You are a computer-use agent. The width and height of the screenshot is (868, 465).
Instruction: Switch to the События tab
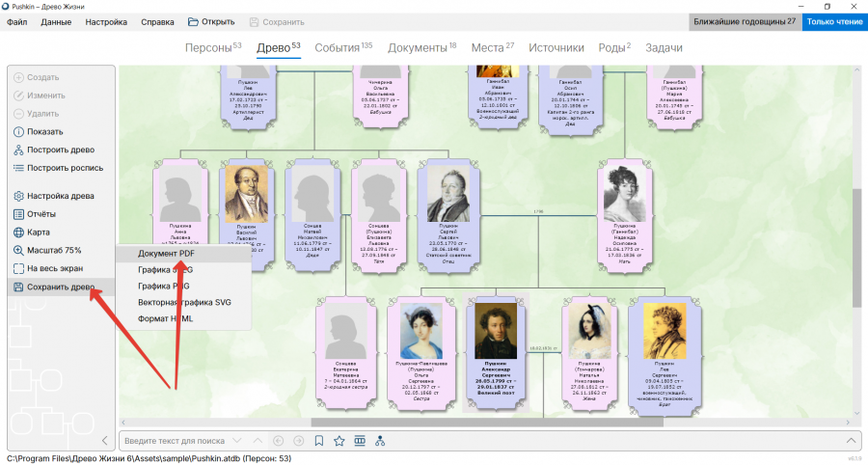(x=343, y=47)
